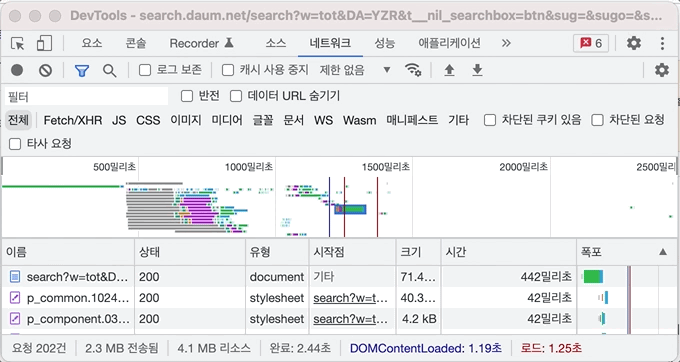
Task: Open the DevTools three-dot customize menu
Action: (x=662, y=43)
